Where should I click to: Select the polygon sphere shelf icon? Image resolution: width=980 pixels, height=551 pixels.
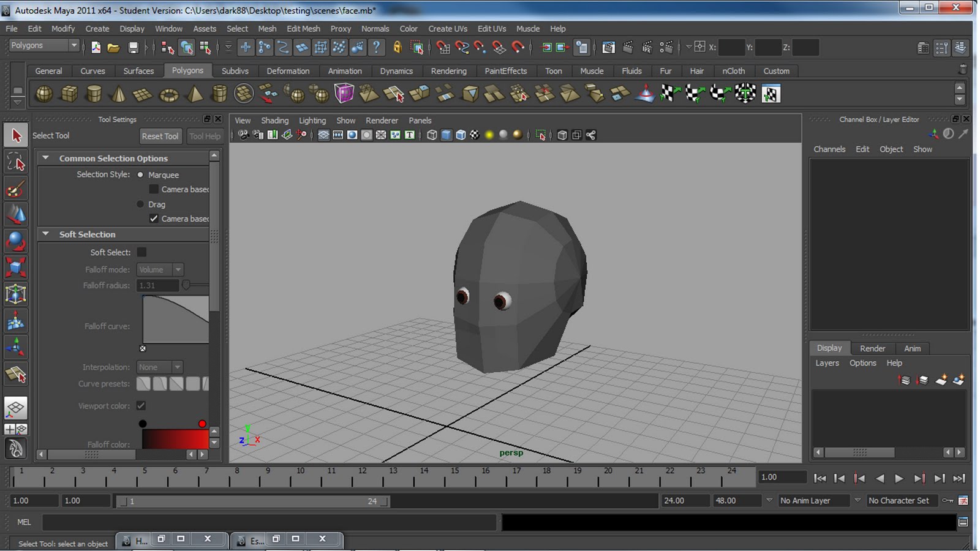click(44, 94)
